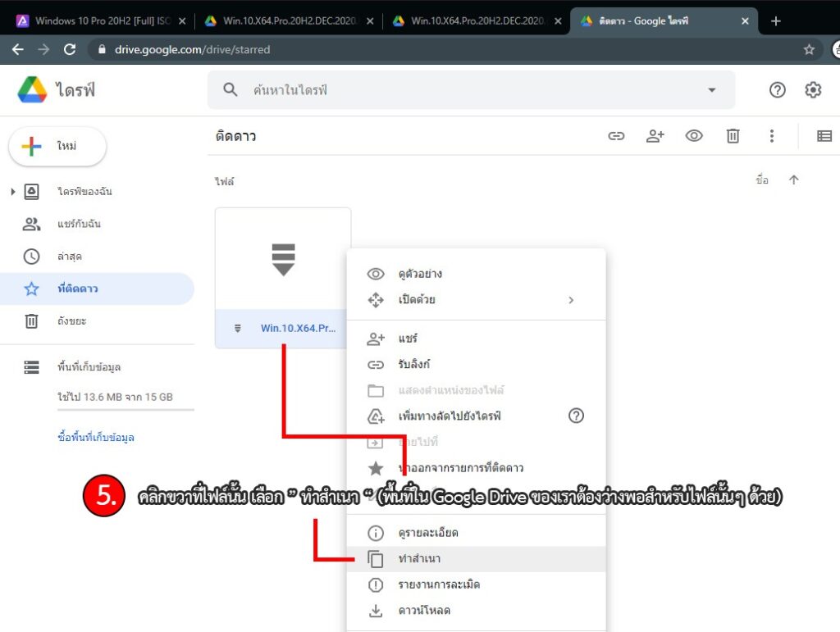Select the Win.10.X64.Pr... file thumbnail
The height and width of the screenshot is (632, 840).
click(x=283, y=259)
